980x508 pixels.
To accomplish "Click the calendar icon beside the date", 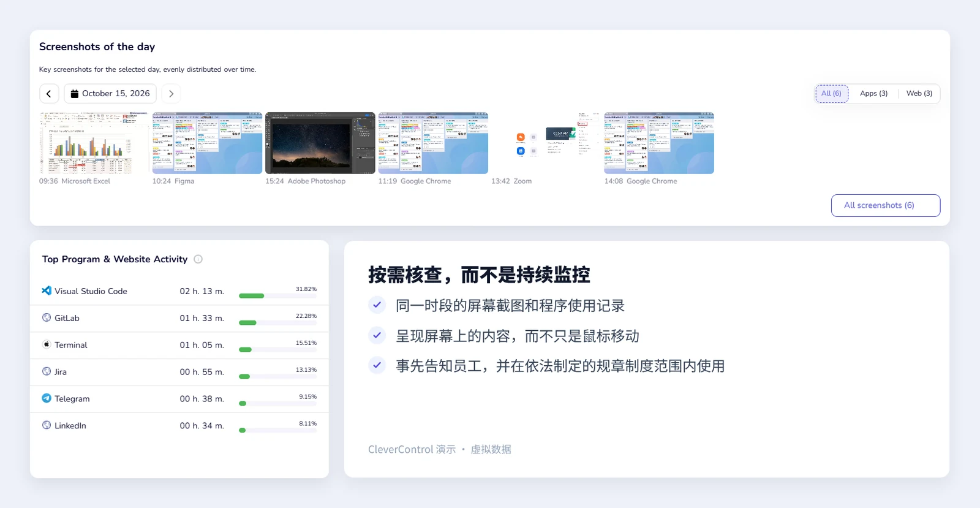I will click(75, 94).
